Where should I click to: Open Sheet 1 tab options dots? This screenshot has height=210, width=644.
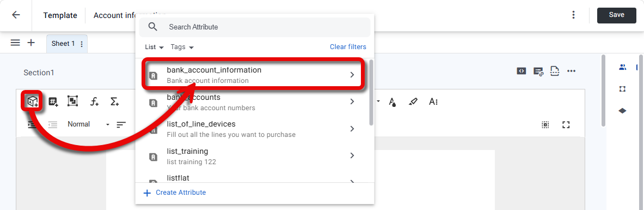(81, 44)
